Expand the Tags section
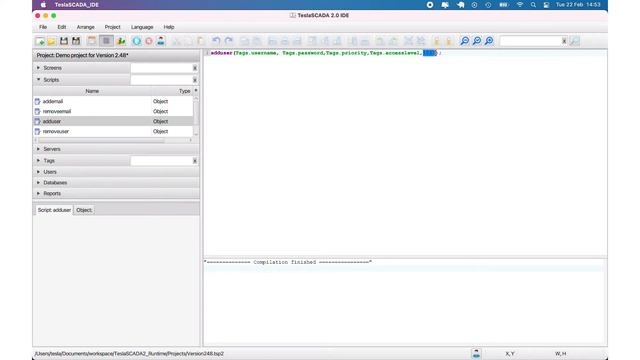The height and width of the screenshot is (360, 640). (38, 160)
